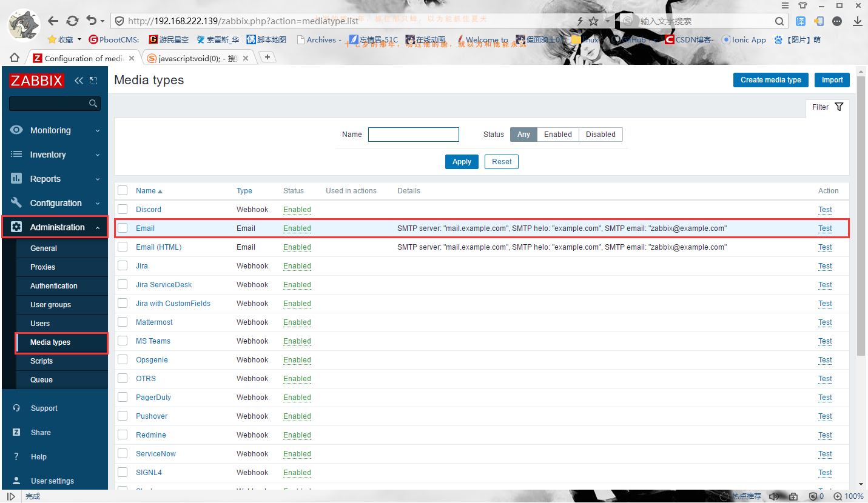The width and height of the screenshot is (868, 503).
Task: Open the Authentication submenu item
Action: point(54,286)
